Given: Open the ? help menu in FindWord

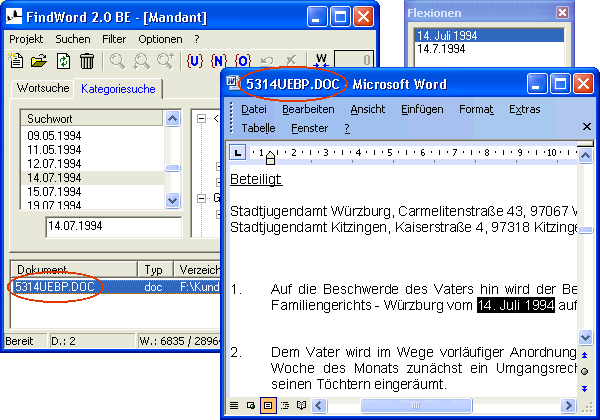Looking at the screenshot, I should 197,39.
